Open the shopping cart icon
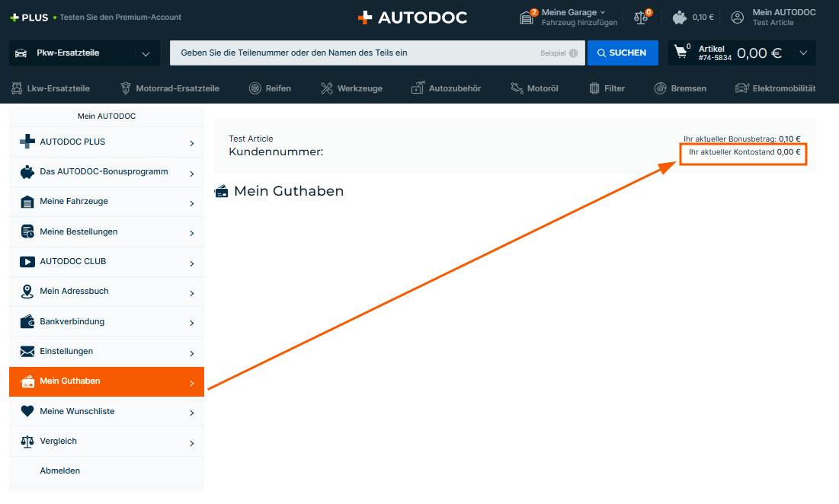 [x=681, y=53]
